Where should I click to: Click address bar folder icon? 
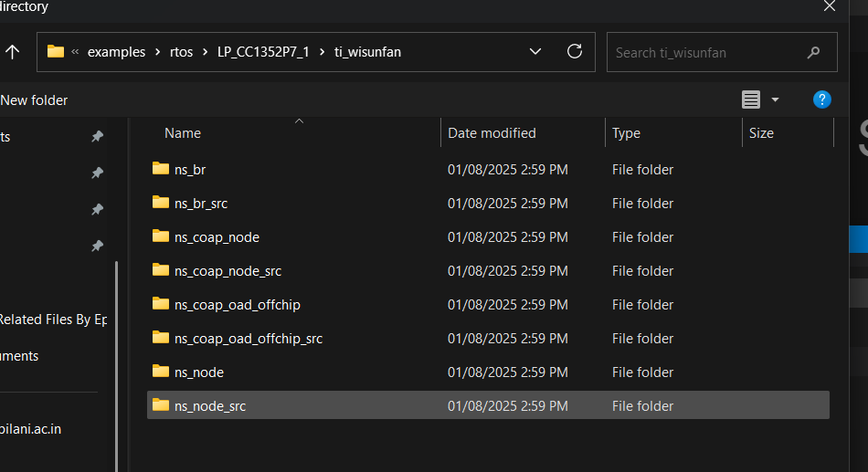(x=56, y=51)
